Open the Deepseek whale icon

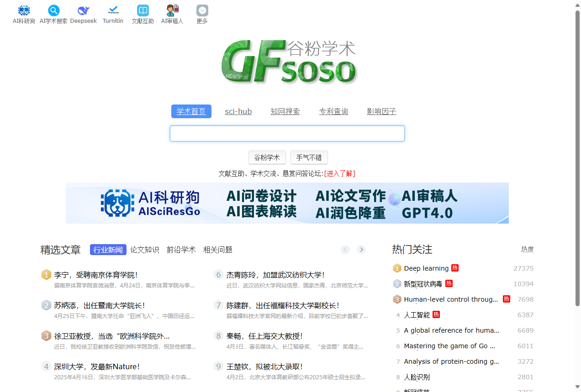[83, 11]
